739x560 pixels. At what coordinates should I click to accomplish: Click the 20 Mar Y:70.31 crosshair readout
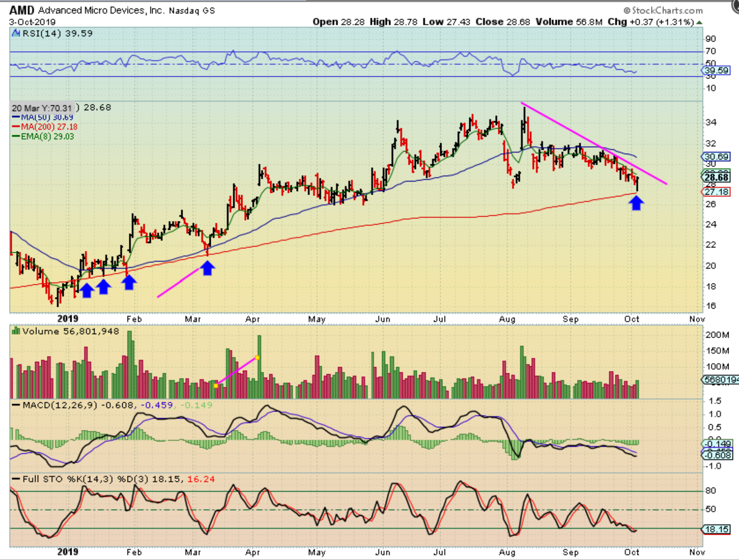coord(42,108)
